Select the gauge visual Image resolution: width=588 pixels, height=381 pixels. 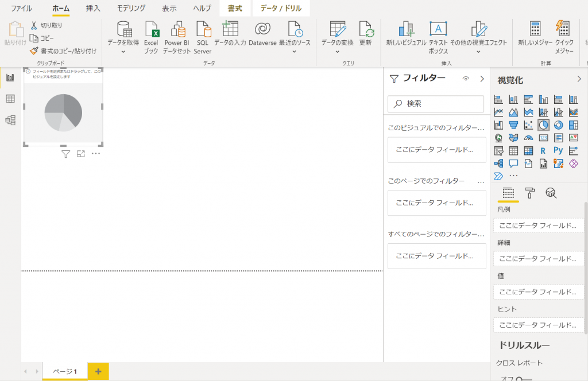(x=528, y=138)
